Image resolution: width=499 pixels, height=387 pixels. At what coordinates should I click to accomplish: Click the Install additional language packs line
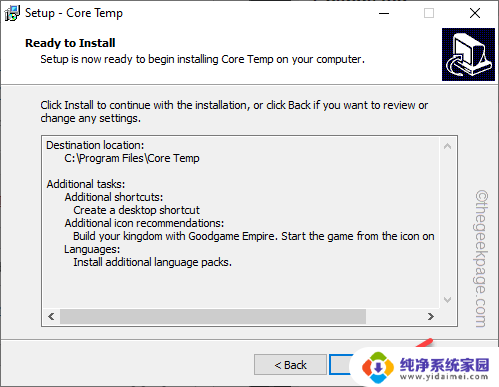[x=152, y=262]
